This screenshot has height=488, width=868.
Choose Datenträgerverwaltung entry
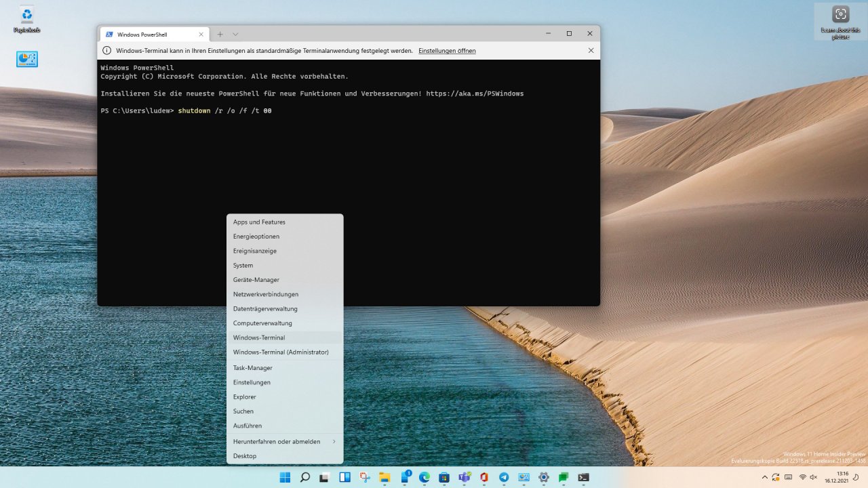pos(285,308)
